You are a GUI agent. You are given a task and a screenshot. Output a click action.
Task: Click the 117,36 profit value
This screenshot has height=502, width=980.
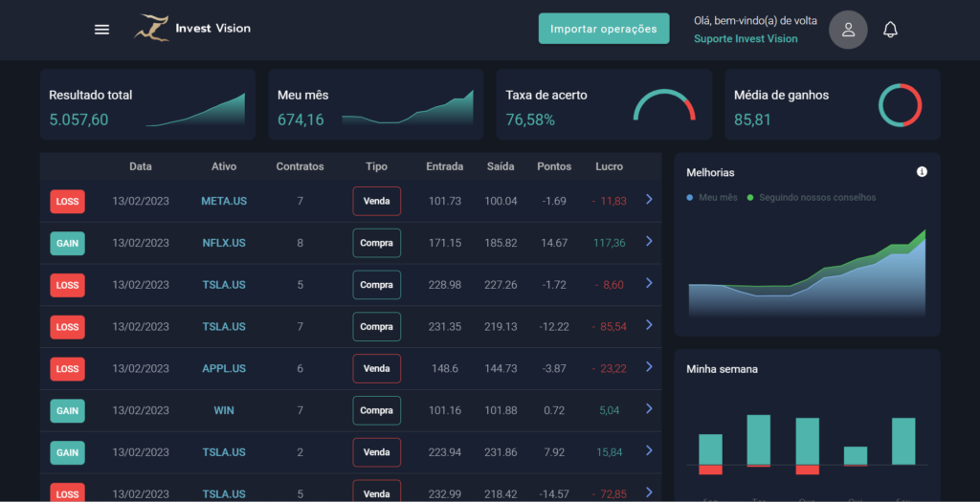(610, 243)
